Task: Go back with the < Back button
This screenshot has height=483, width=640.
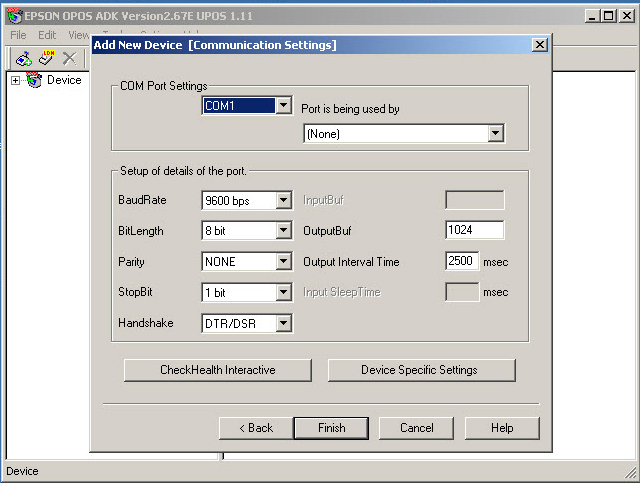Action: [x=256, y=428]
